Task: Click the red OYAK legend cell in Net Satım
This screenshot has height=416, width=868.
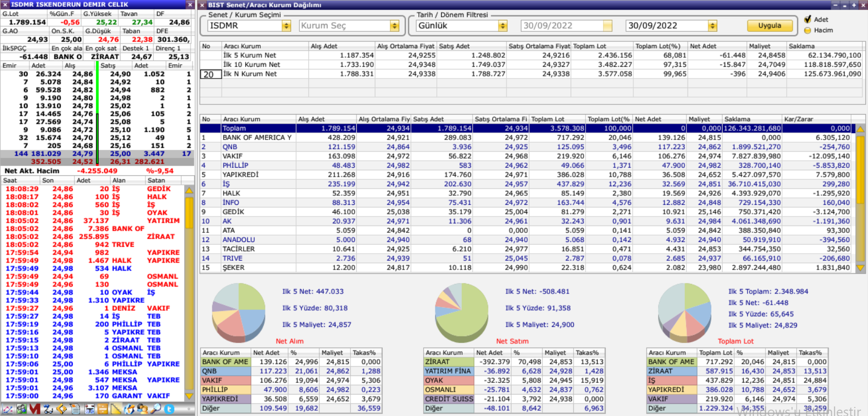Action: [x=448, y=380]
